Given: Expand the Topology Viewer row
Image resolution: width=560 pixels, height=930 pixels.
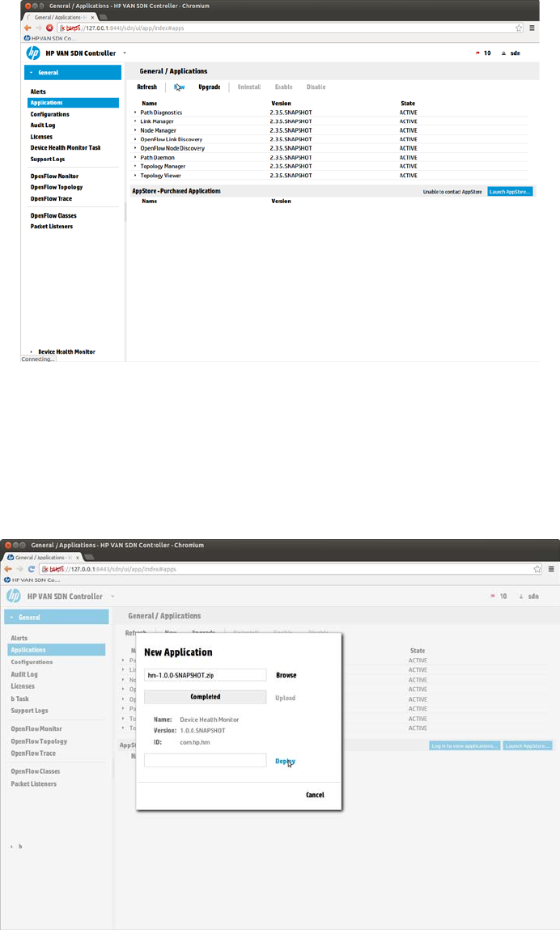Looking at the screenshot, I should tap(135, 176).
